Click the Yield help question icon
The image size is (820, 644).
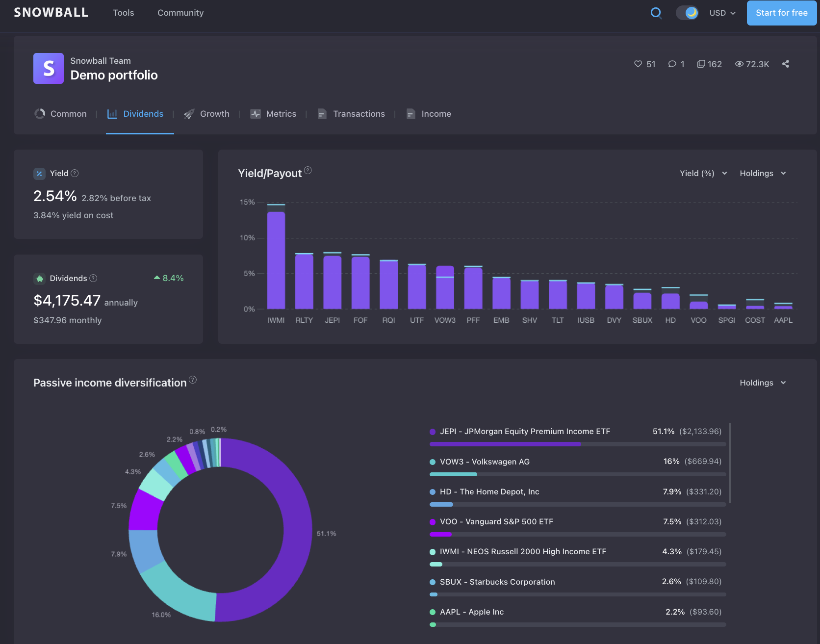pyautogui.click(x=75, y=173)
